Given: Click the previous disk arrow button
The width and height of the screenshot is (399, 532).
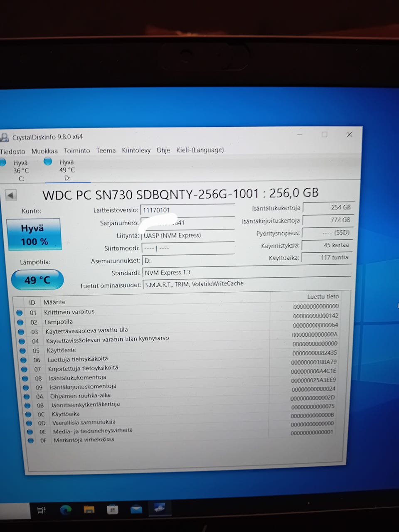Looking at the screenshot, I should tap(11, 195).
